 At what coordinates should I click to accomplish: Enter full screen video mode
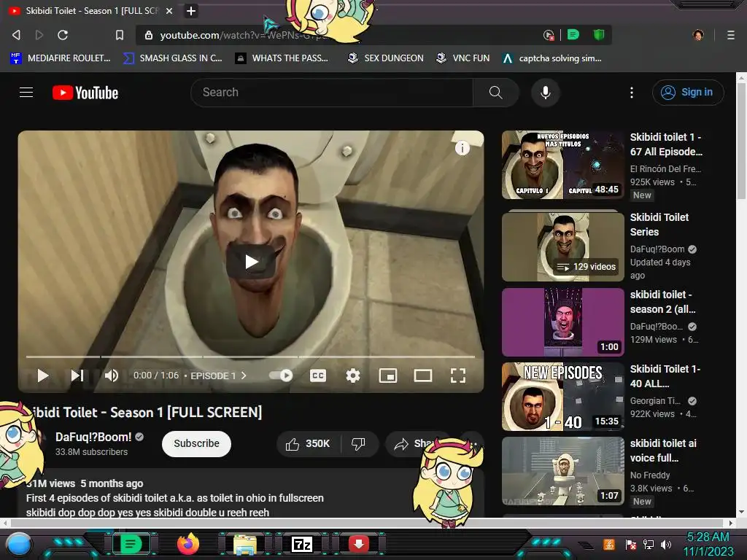tap(458, 376)
